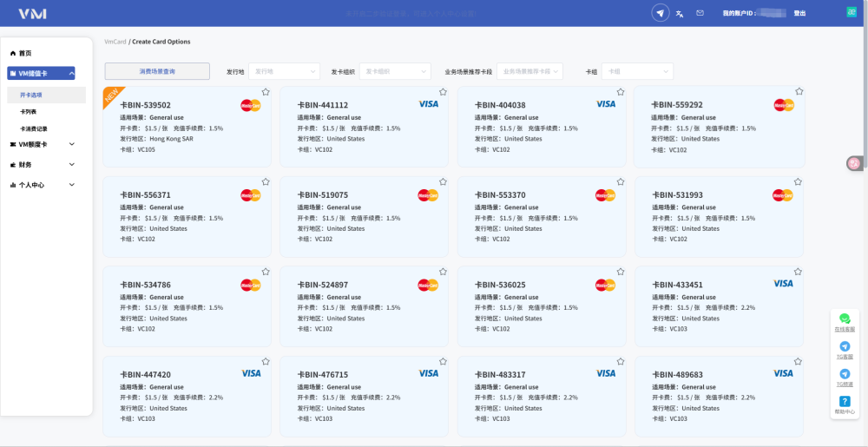Open the 发行地 dropdown filter

coord(284,71)
